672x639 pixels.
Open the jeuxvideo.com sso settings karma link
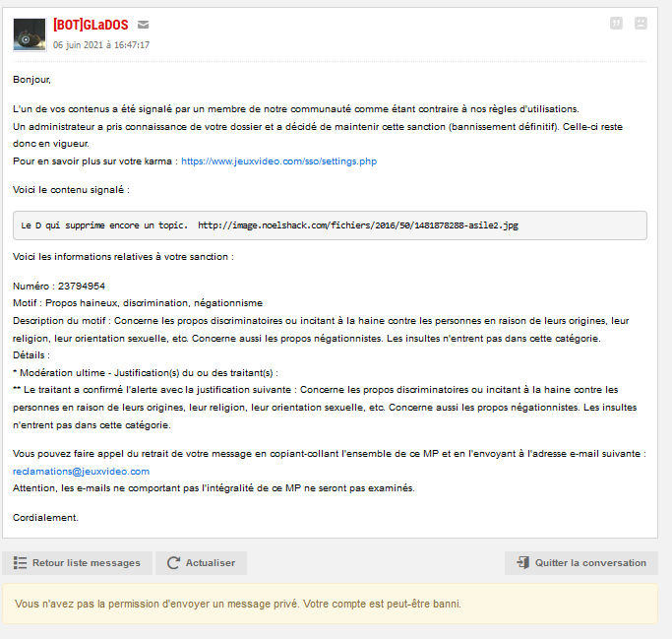click(x=278, y=160)
